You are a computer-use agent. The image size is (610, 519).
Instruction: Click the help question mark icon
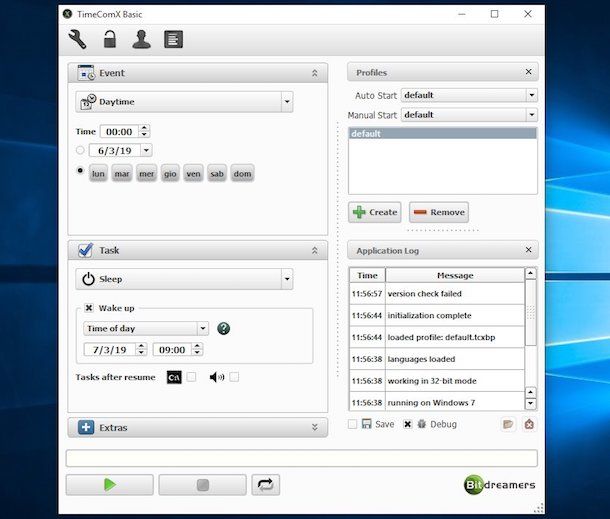click(x=223, y=328)
